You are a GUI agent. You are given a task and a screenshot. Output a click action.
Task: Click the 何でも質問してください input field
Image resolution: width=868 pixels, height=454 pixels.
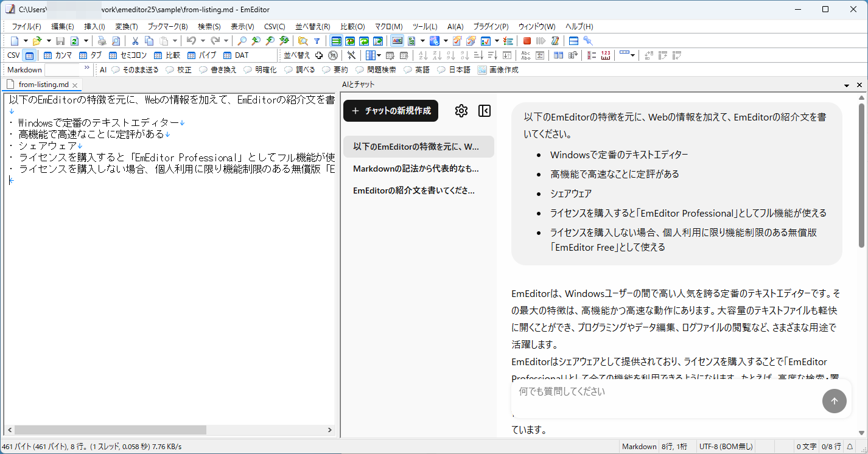667,392
